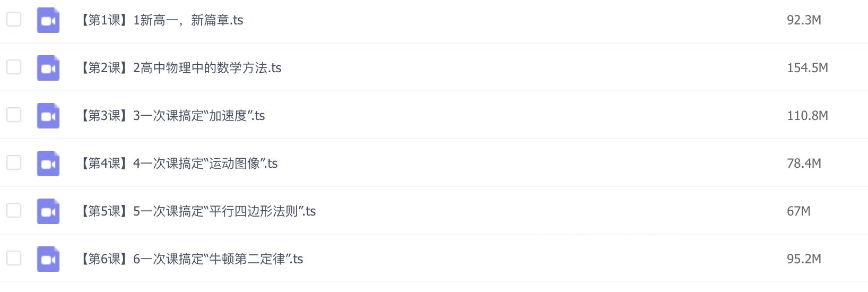Toggle checkbox next to 平行四边形法则 file
This screenshot has width=868, height=292.
(14, 210)
